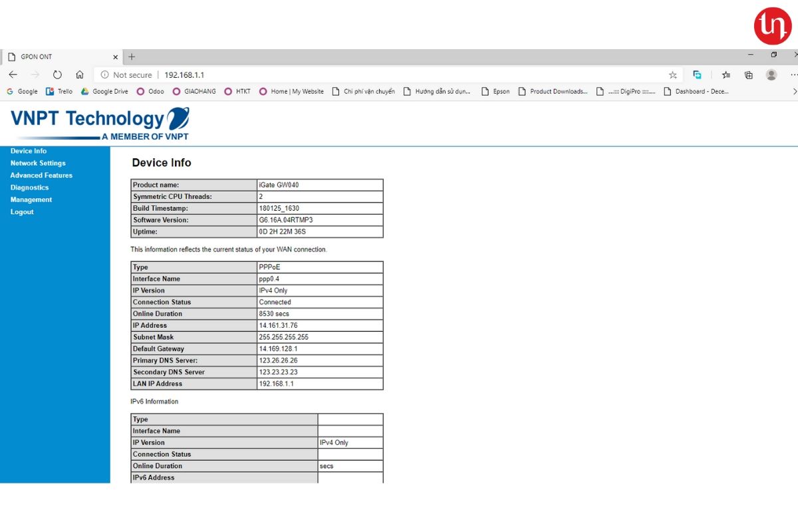Open the Favorites list icon
The height and width of the screenshot is (532, 798).
pos(726,75)
